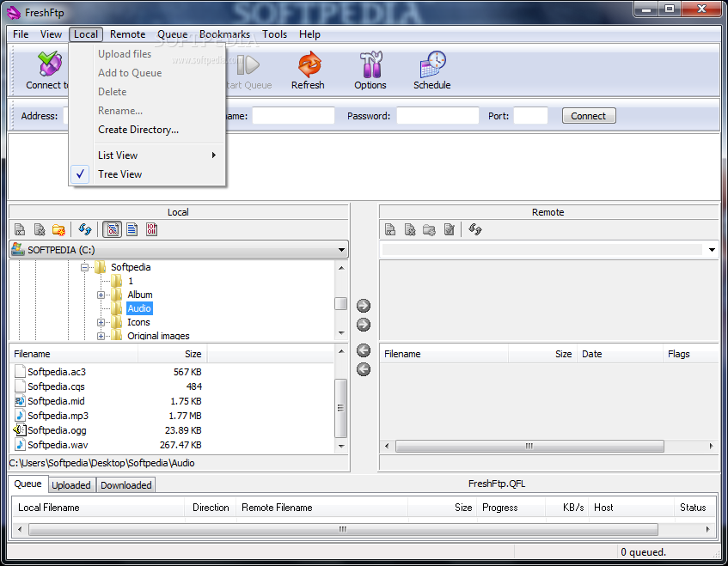Click the Local panel new folder icon
The width and height of the screenshot is (728, 566).
58,229
